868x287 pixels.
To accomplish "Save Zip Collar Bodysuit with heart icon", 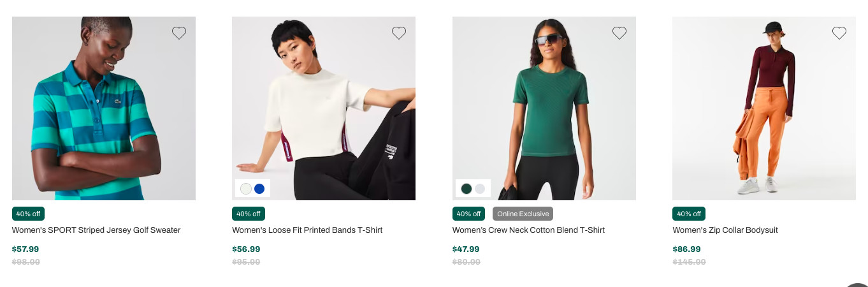I will tap(839, 33).
